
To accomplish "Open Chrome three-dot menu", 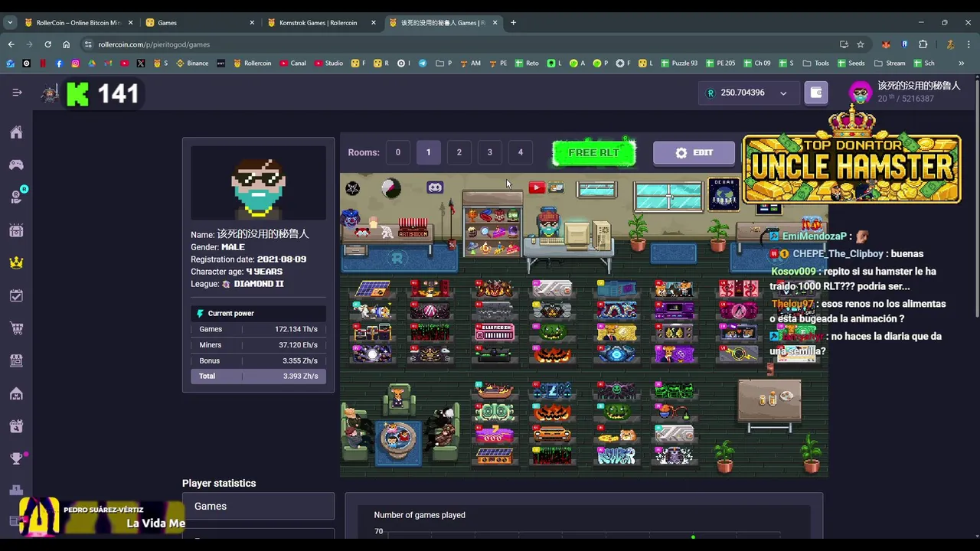I will click(969, 44).
